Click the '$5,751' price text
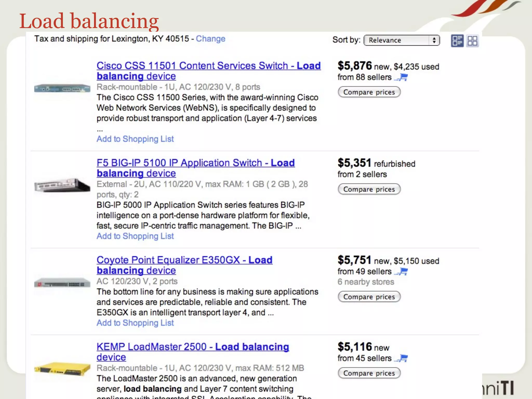The height and width of the screenshot is (399, 532). point(354,260)
